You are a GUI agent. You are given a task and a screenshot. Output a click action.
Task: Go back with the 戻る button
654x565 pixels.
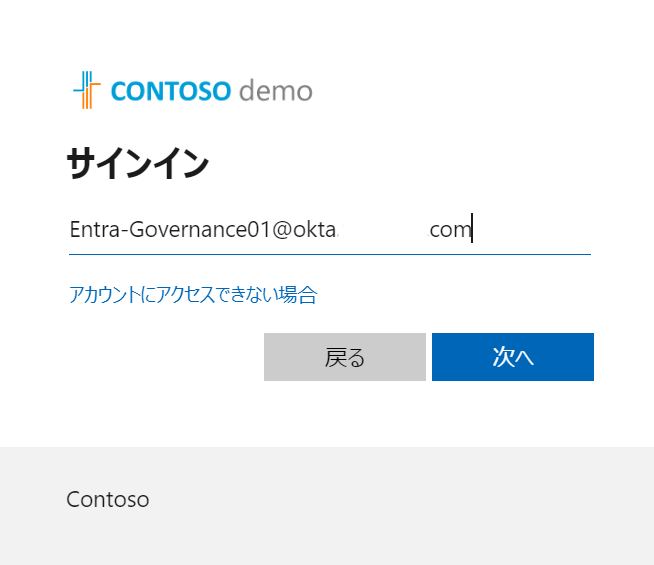[345, 357]
